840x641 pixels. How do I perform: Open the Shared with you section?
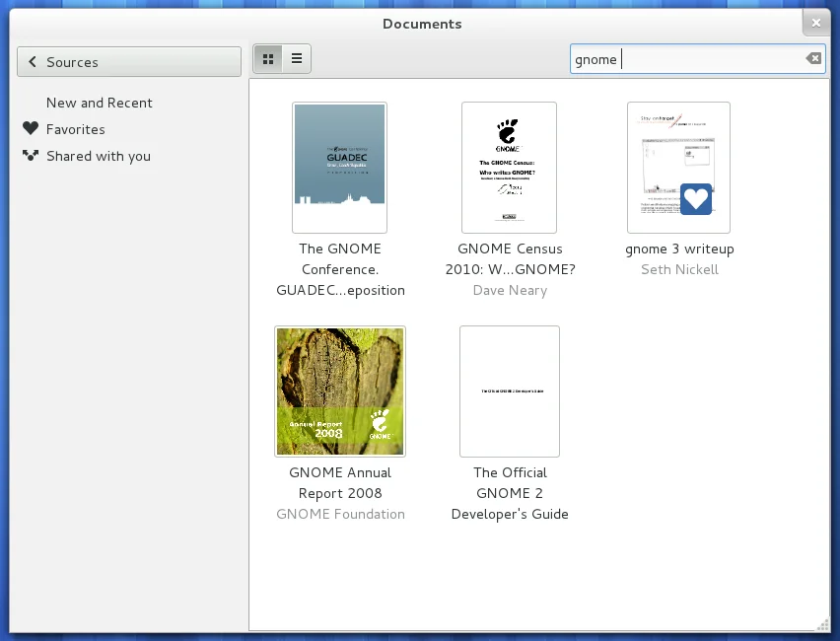click(99, 156)
